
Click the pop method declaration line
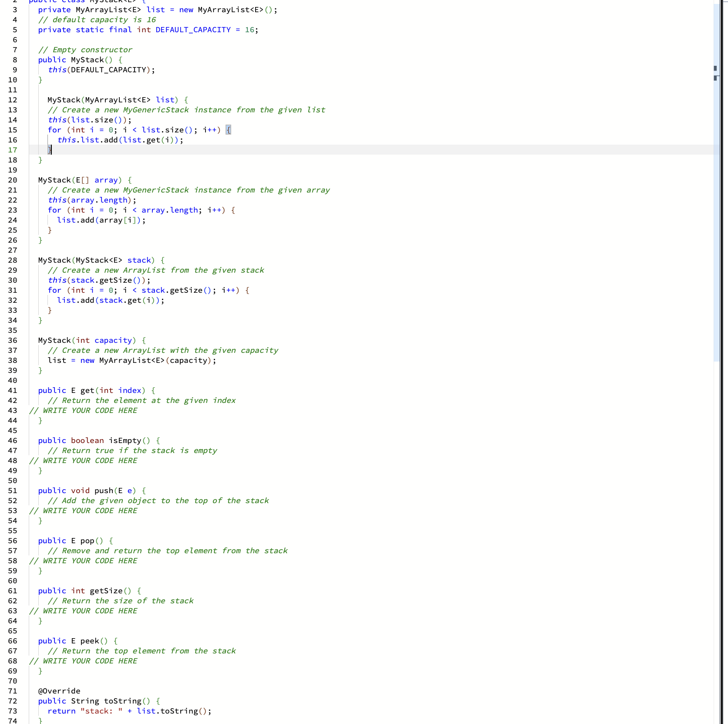click(x=75, y=541)
